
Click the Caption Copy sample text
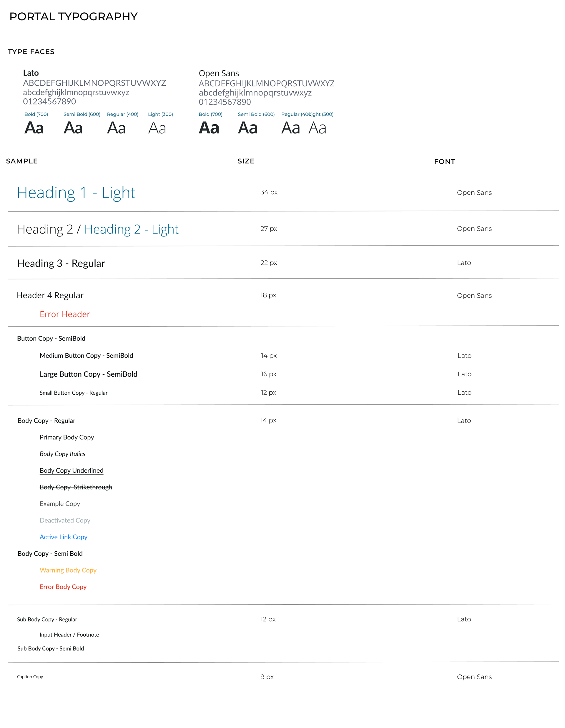[30, 677]
